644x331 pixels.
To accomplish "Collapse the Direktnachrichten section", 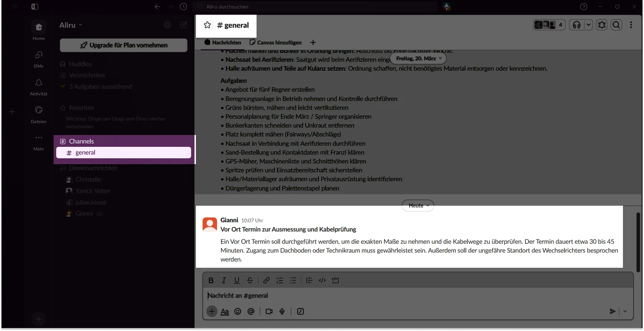I will click(93, 168).
